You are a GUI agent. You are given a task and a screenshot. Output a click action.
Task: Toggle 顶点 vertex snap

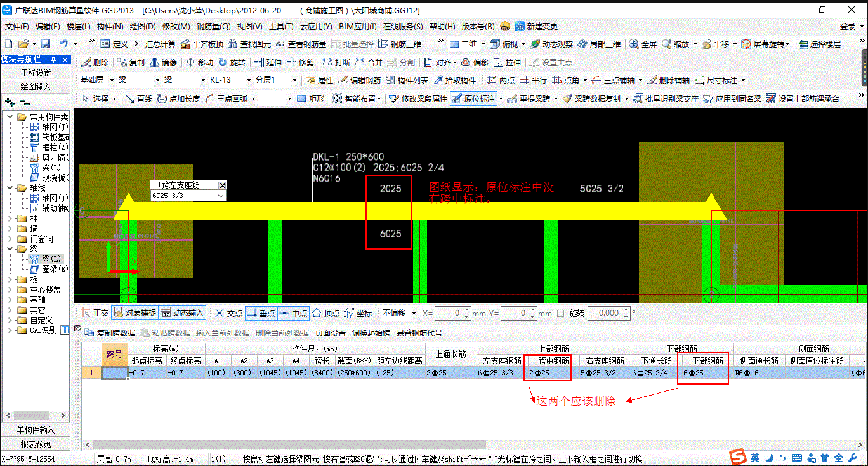(x=326, y=313)
